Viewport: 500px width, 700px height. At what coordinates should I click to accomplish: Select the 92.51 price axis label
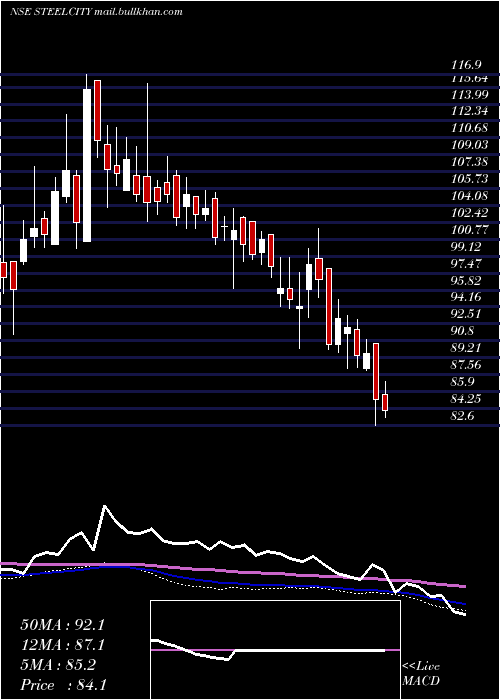(466, 314)
